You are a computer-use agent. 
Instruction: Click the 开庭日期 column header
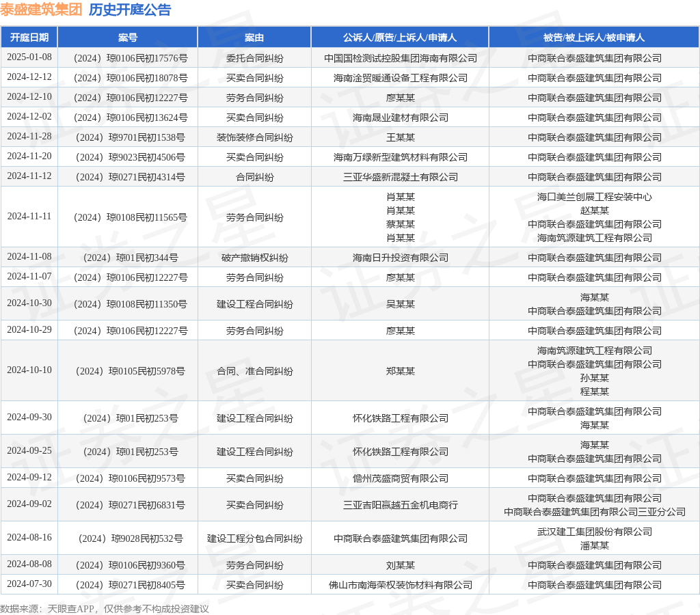[29, 38]
